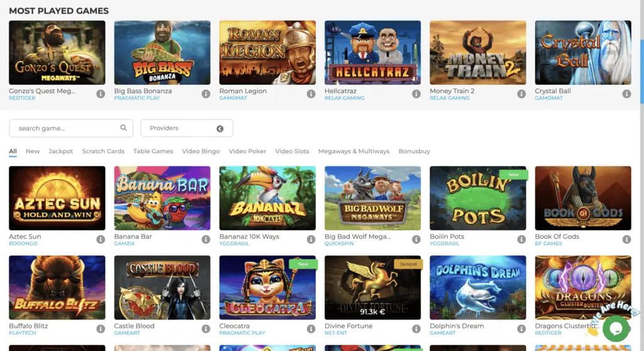
Task: Open Roman Legion game thumbnail
Action: [x=267, y=53]
